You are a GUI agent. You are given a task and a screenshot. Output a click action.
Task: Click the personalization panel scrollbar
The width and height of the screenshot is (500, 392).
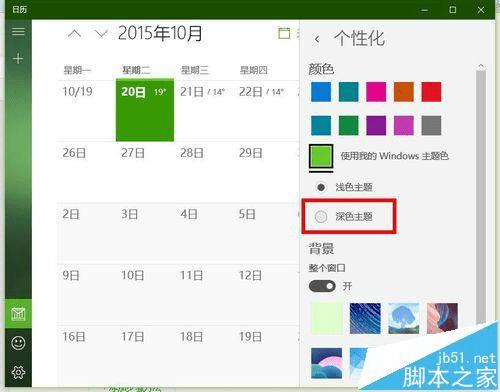pos(481,197)
